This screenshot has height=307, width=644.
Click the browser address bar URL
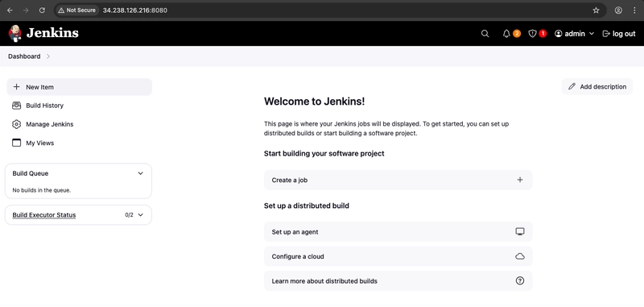point(134,10)
